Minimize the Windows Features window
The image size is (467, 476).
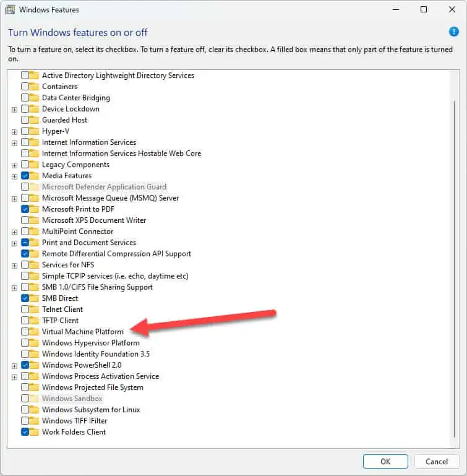click(396, 9)
